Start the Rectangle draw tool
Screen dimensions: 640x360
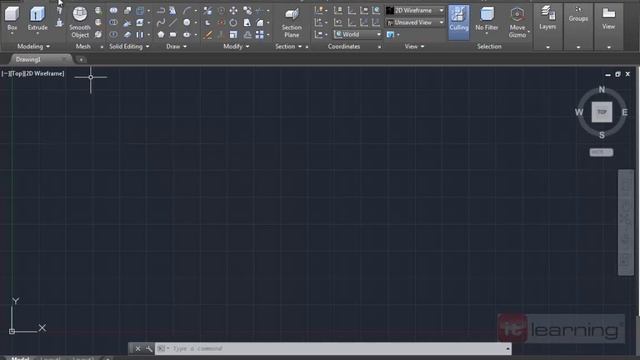173,35
